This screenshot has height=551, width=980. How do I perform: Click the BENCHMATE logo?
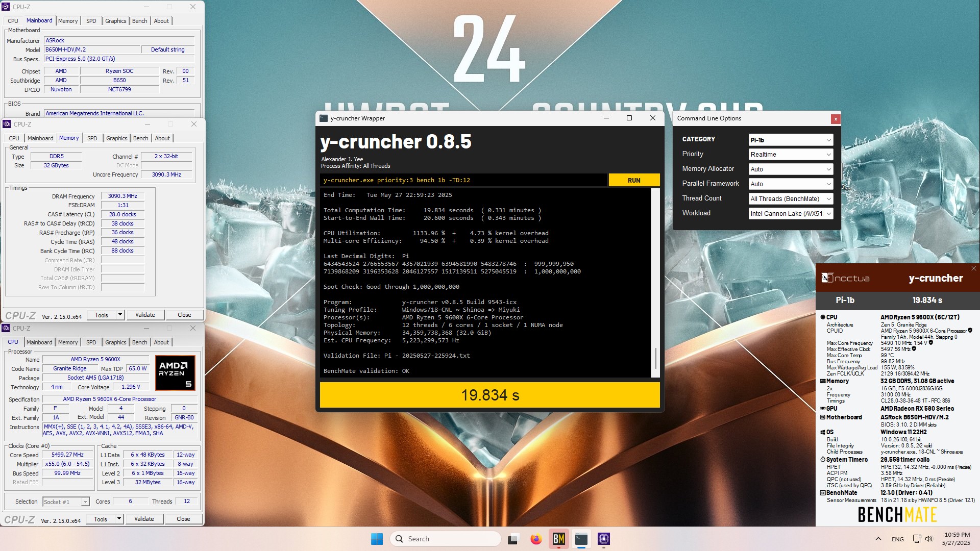click(897, 515)
